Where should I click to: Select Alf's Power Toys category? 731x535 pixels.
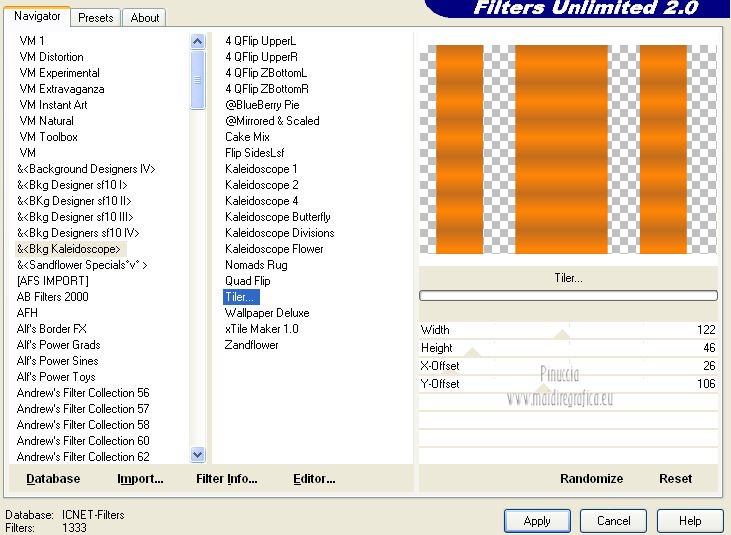pos(56,377)
